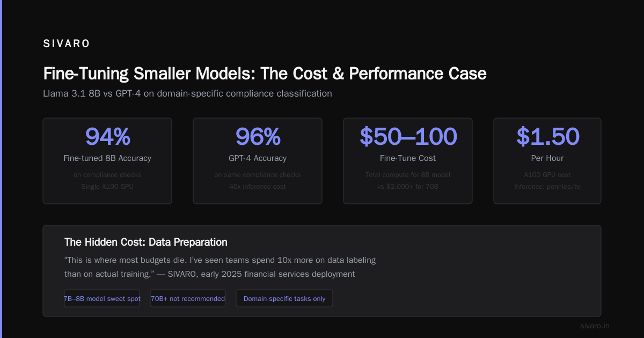Viewport: 644px width, 338px height.
Task: Click the SIVARO brand logo text
Action: [x=67, y=44]
